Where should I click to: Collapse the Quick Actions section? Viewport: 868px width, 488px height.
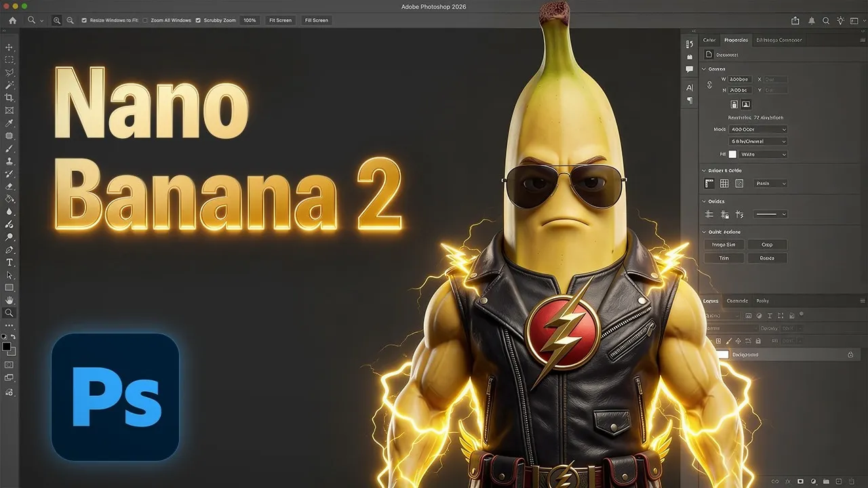(704, 232)
